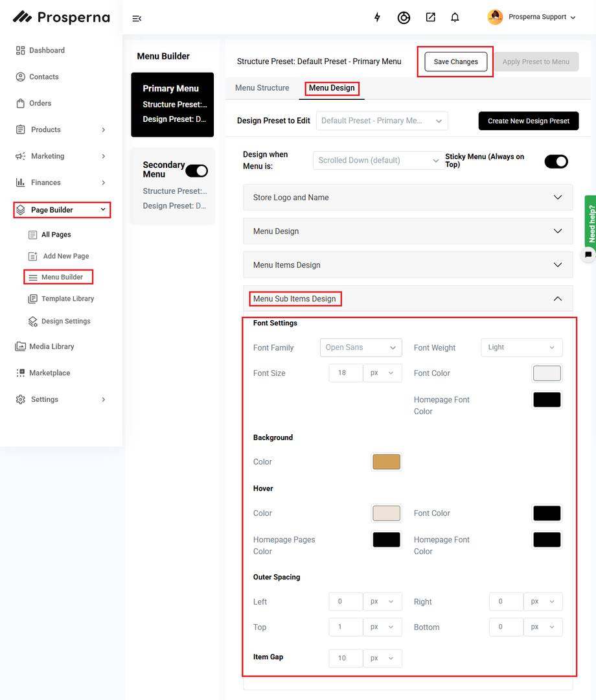Open the Design when Menu is dropdown
596x700 pixels.
(379, 160)
